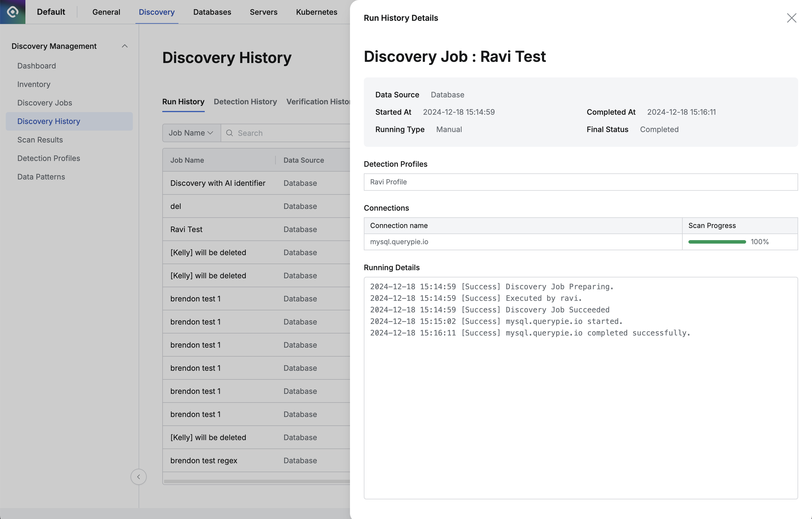Switch to Verification History tab
This screenshot has width=812, height=519.
click(318, 101)
